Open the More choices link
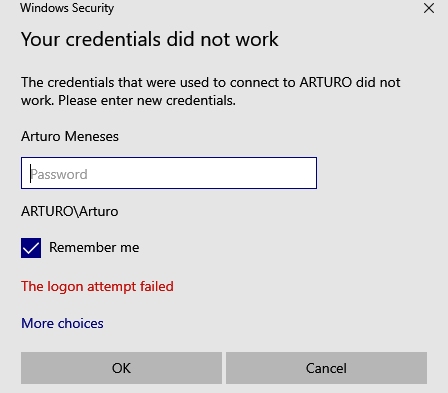 click(x=62, y=323)
